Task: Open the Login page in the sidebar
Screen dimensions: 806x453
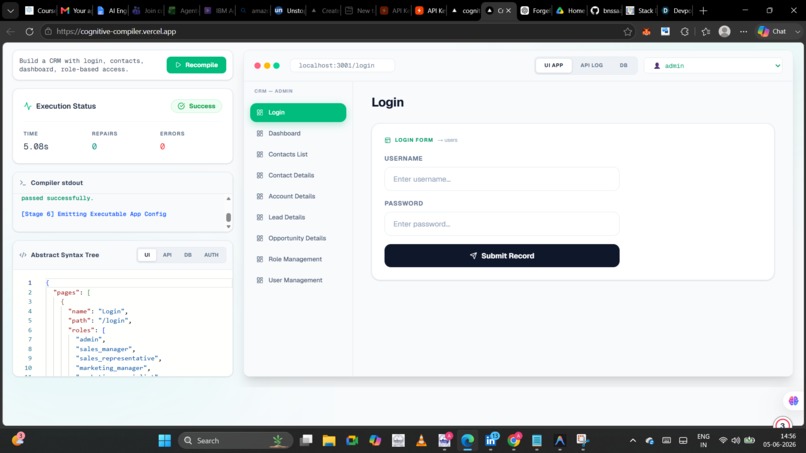Action: pos(298,113)
